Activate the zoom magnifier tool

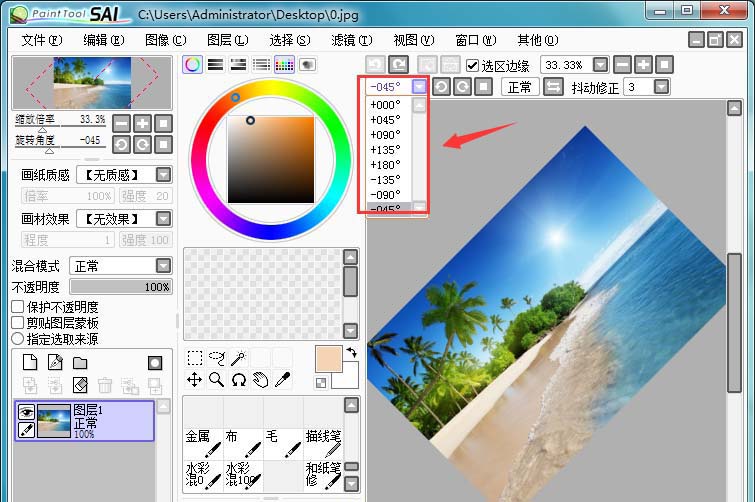[x=216, y=380]
